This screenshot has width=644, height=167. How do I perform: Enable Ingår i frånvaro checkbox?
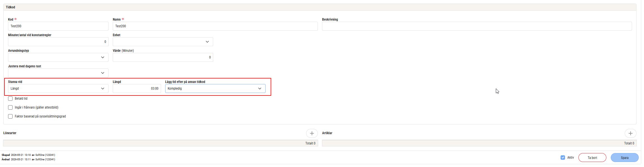point(10,107)
